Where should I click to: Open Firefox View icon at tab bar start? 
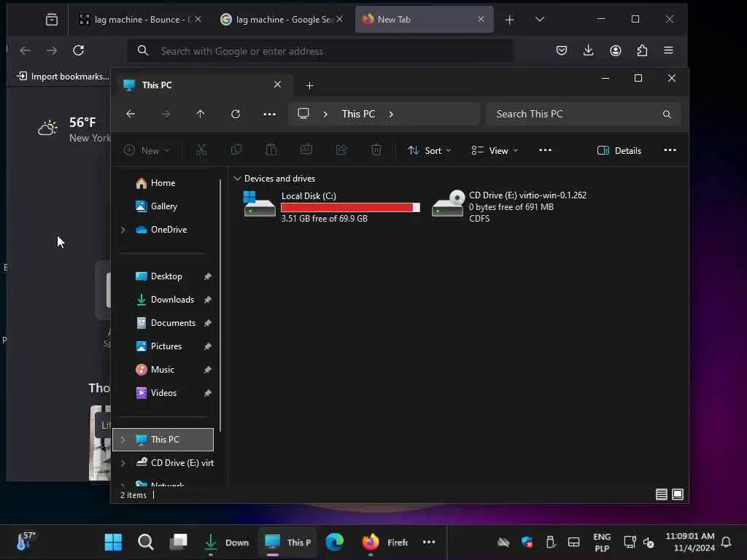(52, 20)
